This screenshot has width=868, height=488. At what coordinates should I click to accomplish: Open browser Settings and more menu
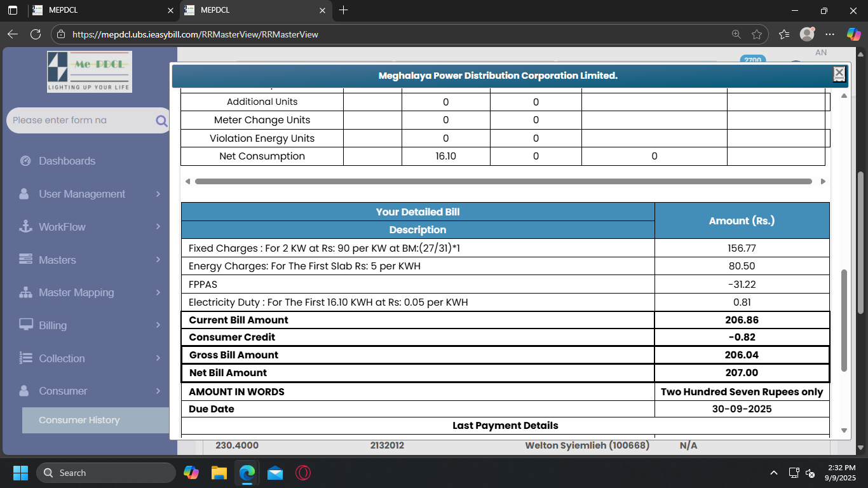(830, 34)
